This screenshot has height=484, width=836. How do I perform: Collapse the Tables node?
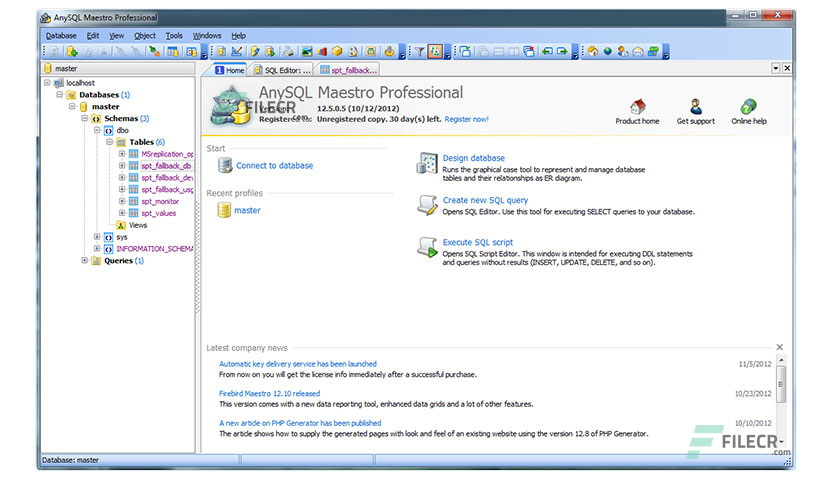pos(109,142)
